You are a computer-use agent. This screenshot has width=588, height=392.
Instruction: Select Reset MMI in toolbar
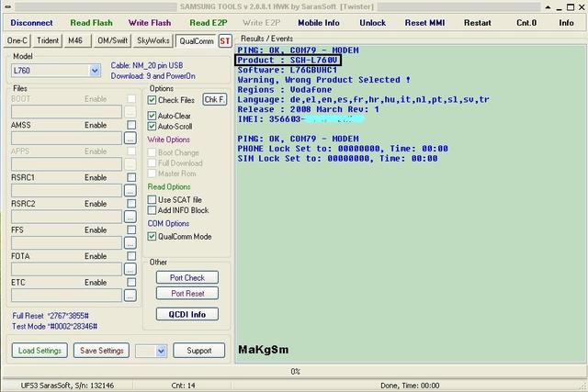click(424, 23)
